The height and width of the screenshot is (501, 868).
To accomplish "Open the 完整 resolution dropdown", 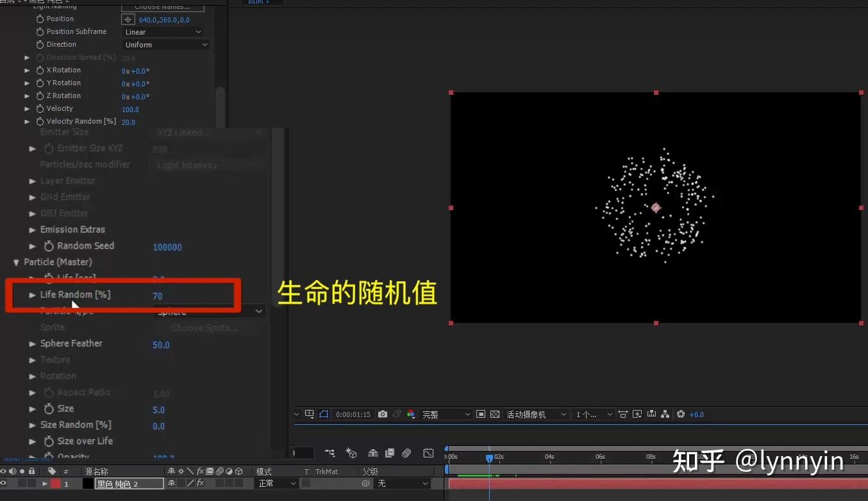I will tap(446, 414).
